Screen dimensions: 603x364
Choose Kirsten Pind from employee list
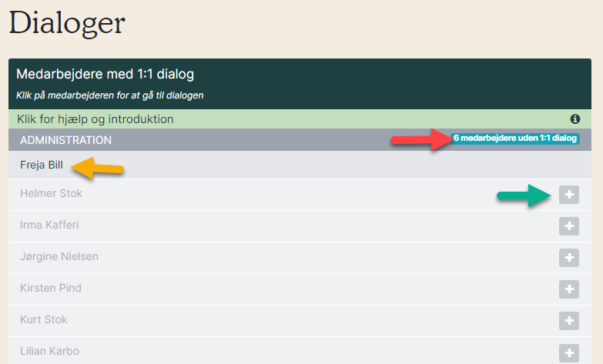[x=51, y=288]
